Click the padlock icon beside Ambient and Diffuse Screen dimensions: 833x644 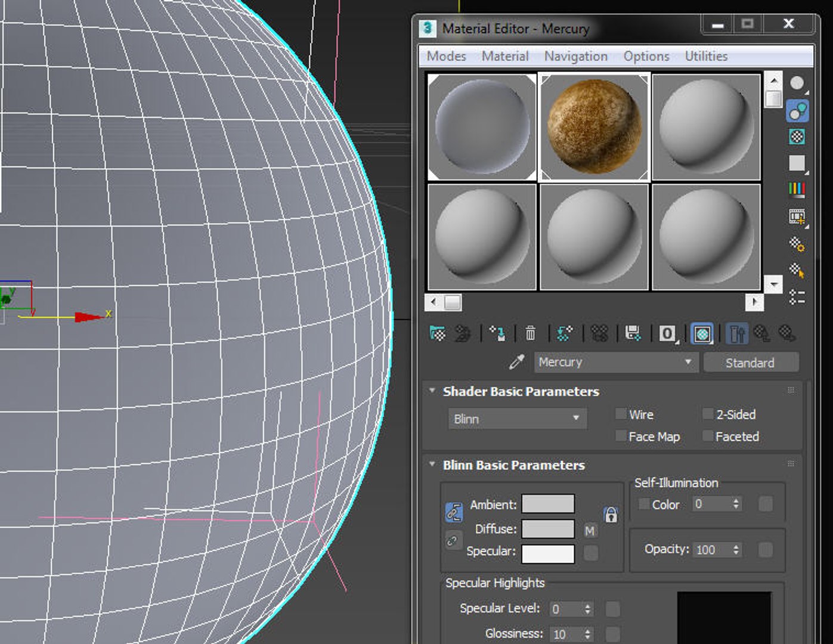pyautogui.click(x=611, y=515)
